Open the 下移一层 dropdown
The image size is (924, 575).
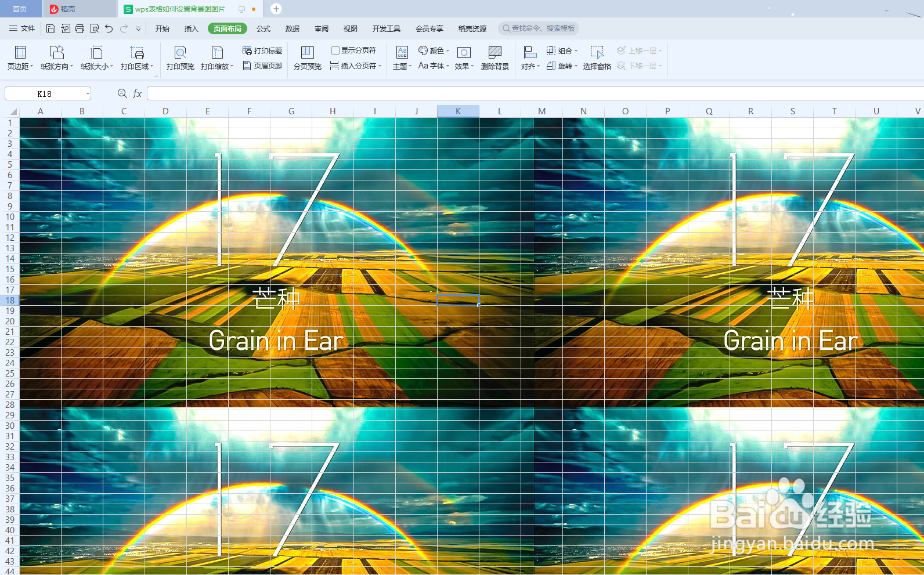click(660, 66)
